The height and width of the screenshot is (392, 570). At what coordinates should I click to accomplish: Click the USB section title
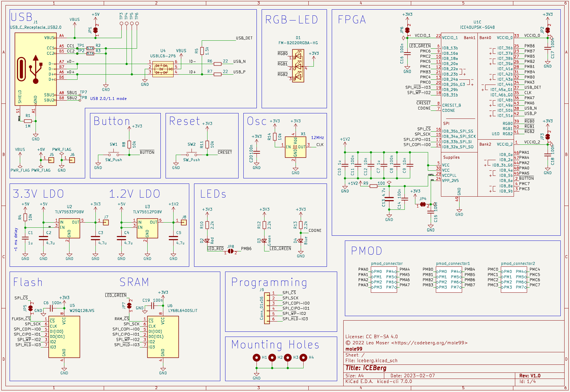22,17
